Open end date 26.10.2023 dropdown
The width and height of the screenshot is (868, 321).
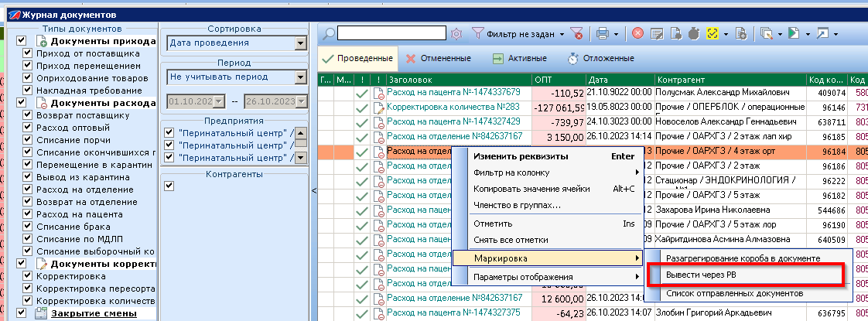302,101
